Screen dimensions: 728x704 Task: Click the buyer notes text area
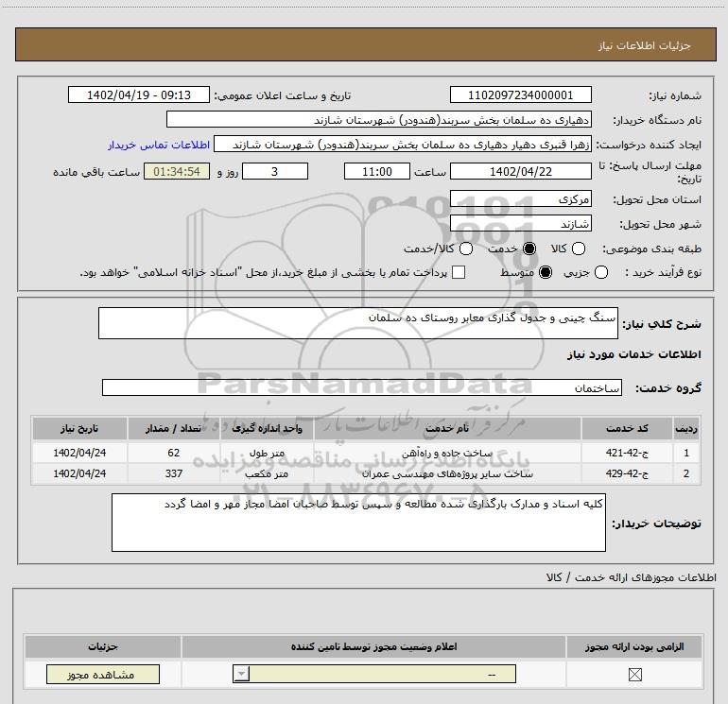click(x=358, y=523)
